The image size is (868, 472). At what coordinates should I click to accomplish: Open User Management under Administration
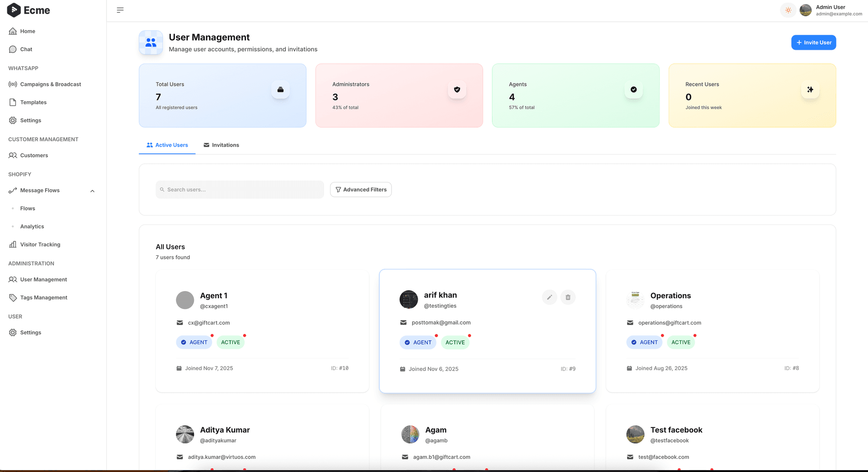pos(43,279)
